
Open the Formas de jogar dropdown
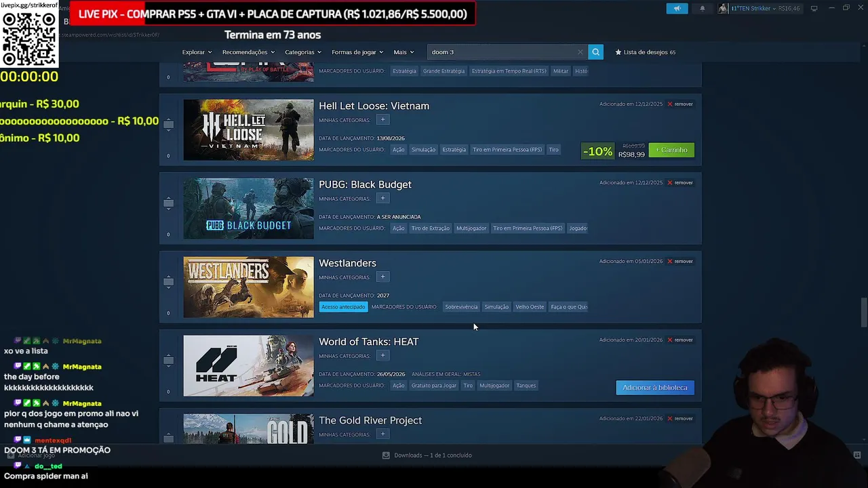pyautogui.click(x=357, y=52)
